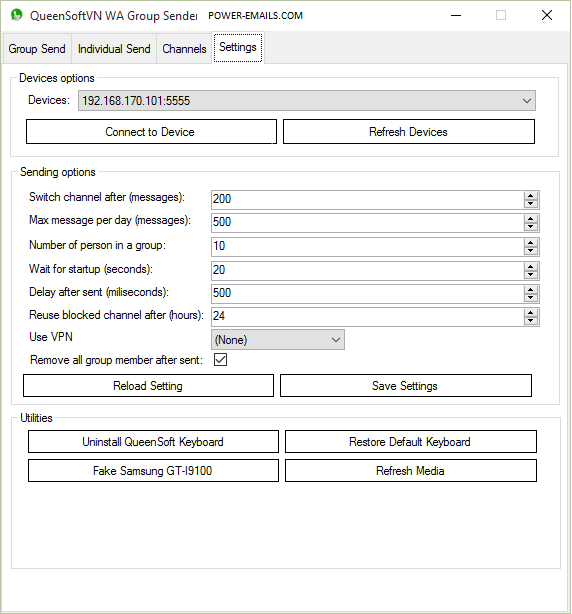Increase Switch channel after value
This screenshot has height=614, width=572.
pos(530,195)
